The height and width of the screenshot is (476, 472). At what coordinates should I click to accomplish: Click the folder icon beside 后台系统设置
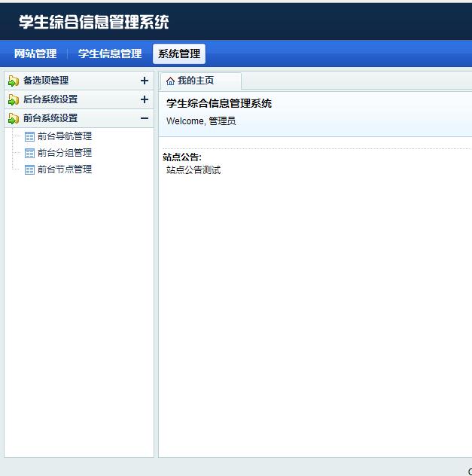point(14,99)
